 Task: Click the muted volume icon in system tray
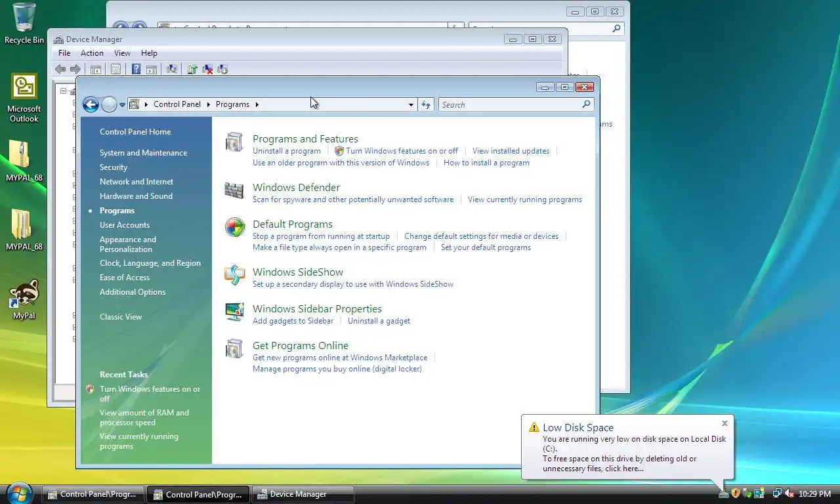[789, 493]
